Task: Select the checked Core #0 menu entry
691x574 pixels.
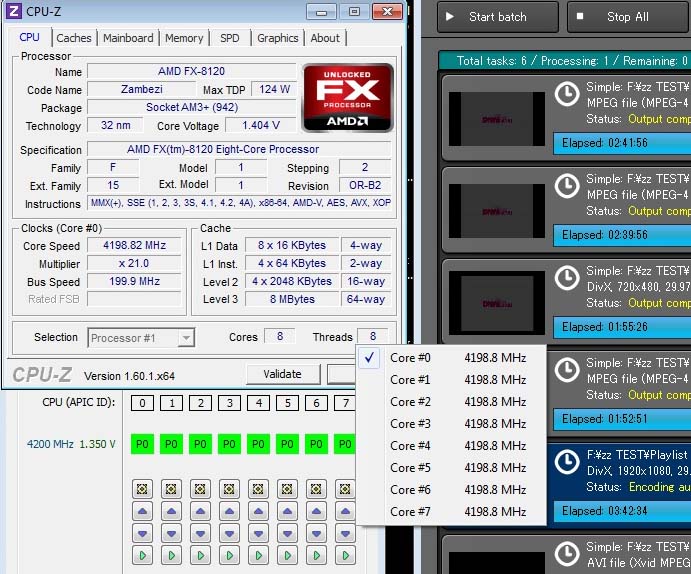Action: pos(451,358)
